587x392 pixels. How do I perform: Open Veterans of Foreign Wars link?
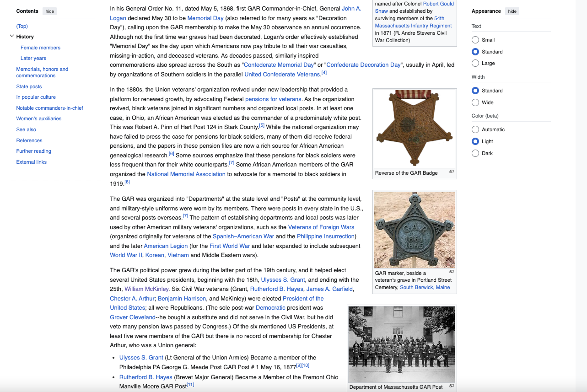click(321, 227)
